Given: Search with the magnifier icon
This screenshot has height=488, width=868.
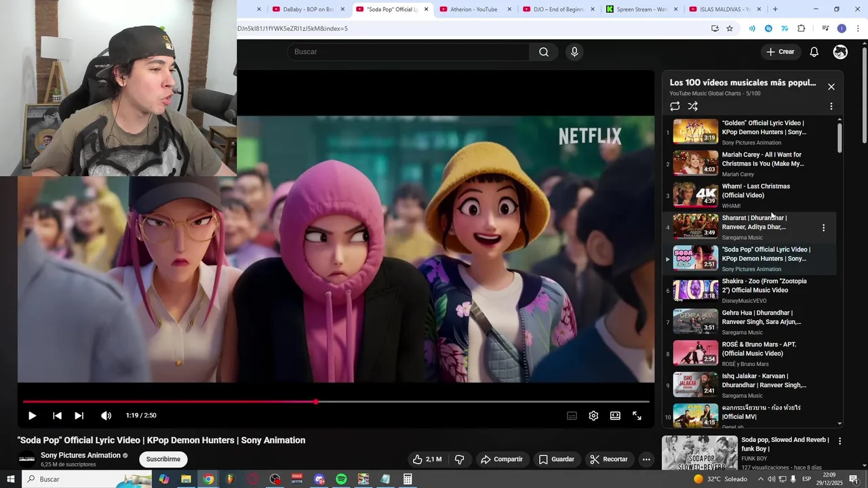Looking at the screenshot, I should tap(544, 52).
